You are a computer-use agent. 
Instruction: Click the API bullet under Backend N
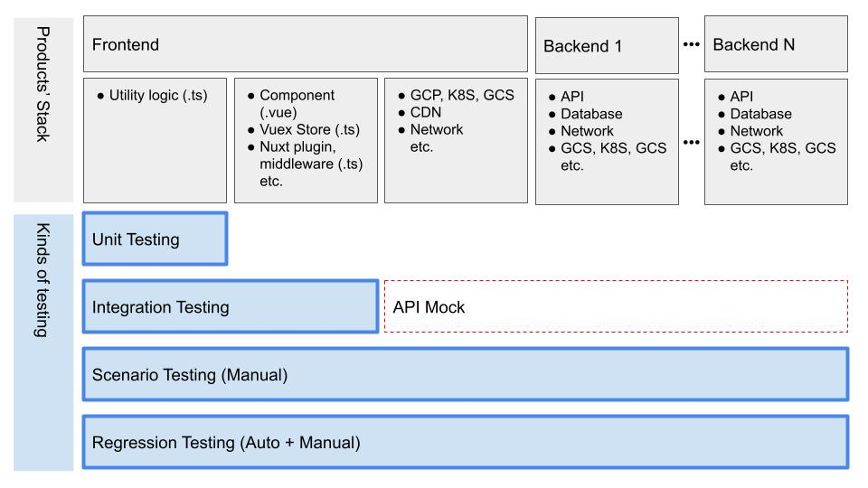coord(741,97)
